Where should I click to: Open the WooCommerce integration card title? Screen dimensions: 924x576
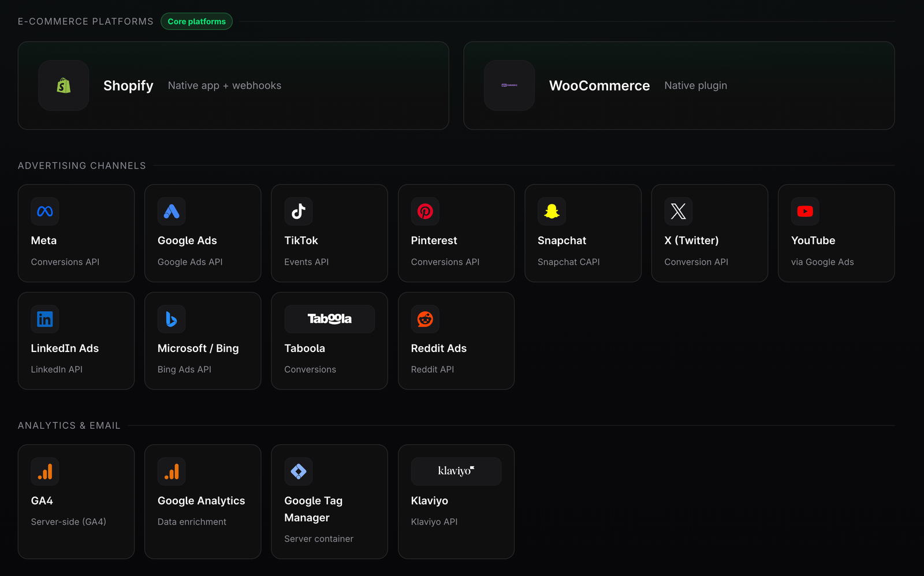click(599, 85)
